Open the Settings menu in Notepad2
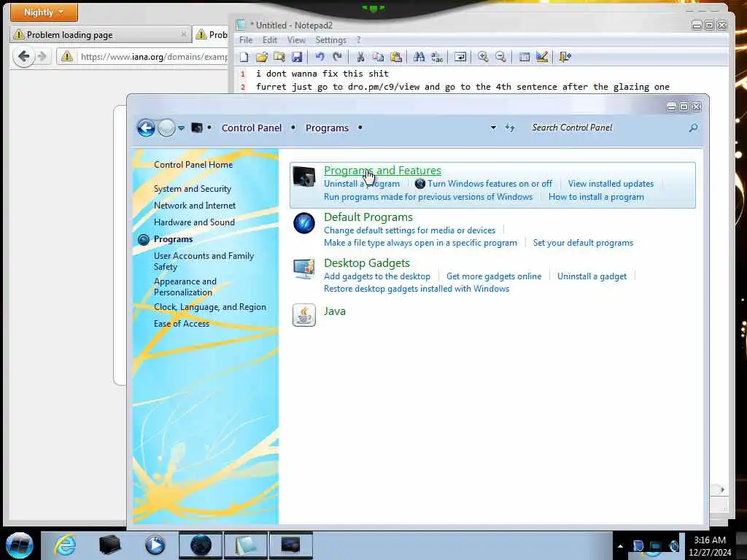 coord(330,40)
